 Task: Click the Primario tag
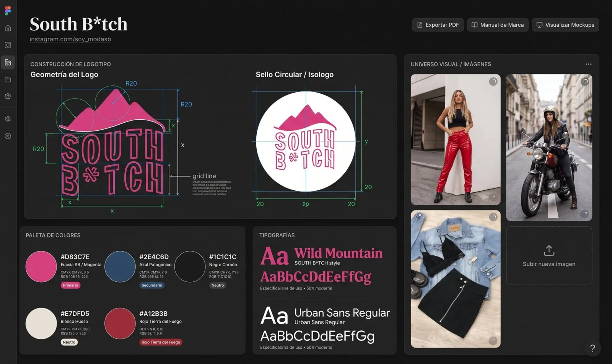pos(70,285)
